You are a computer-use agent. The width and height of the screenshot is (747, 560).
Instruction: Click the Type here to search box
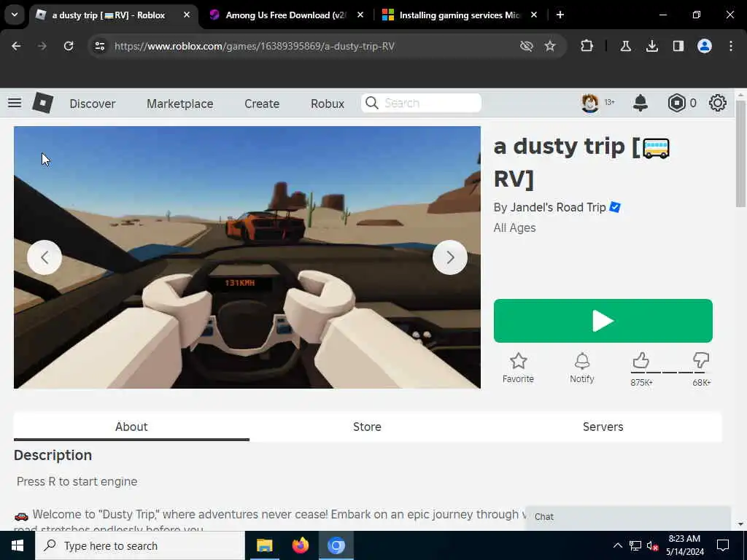tap(139, 545)
